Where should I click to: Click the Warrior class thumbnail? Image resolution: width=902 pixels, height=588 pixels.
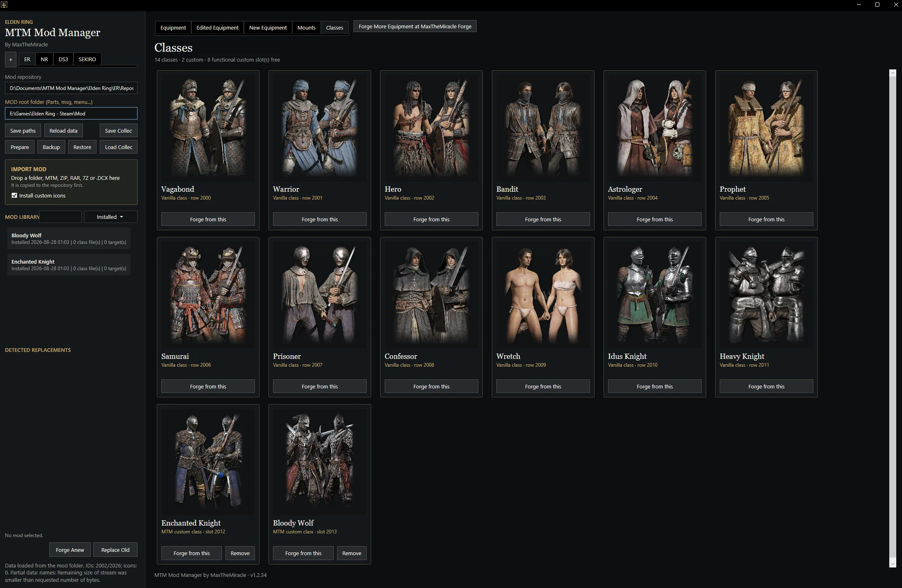click(x=320, y=128)
